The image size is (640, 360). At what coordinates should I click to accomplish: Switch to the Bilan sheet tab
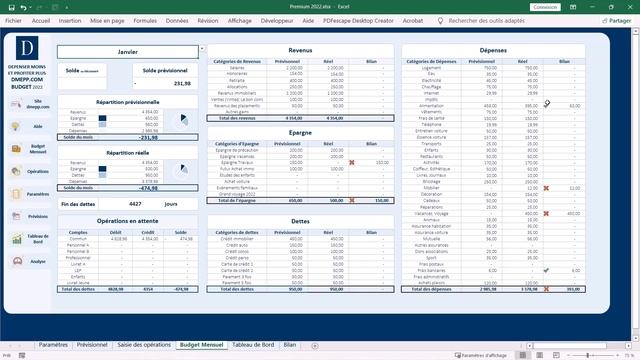[x=290, y=345]
